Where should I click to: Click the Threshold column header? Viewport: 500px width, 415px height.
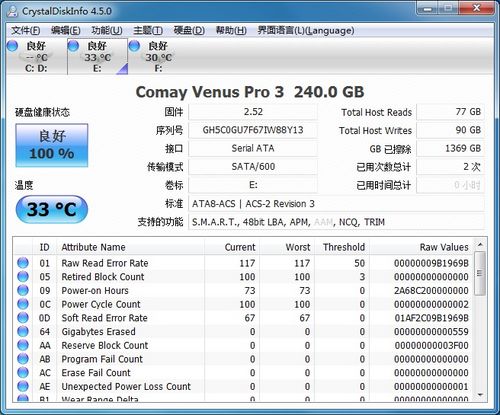342,247
